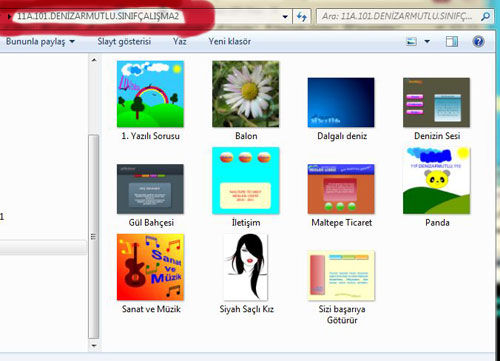The width and height of the screenshot is (500, 361).
Task: Open the address bar history dropdown
Action: (285, 17)
